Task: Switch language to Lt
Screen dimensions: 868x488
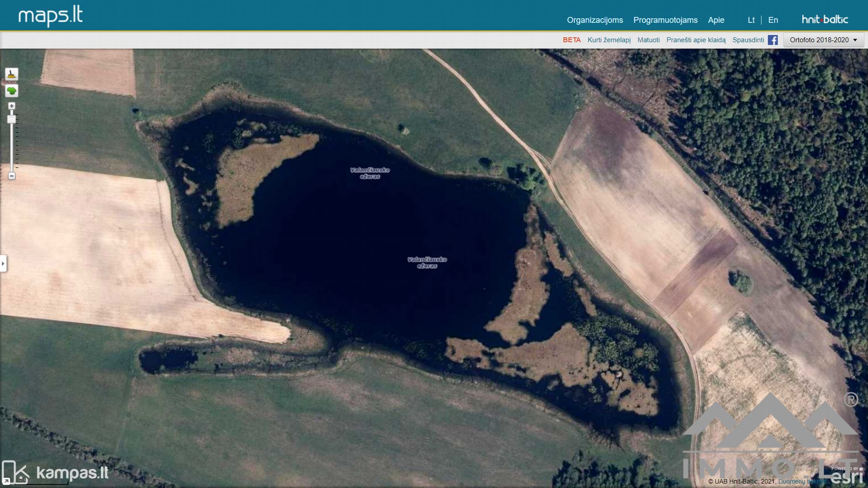Action: 751,20
